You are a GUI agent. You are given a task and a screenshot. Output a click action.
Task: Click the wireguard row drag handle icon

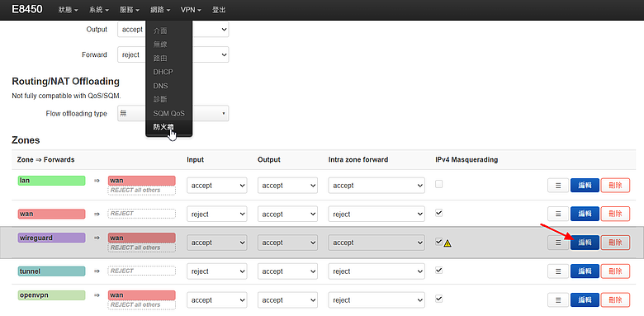558,243
